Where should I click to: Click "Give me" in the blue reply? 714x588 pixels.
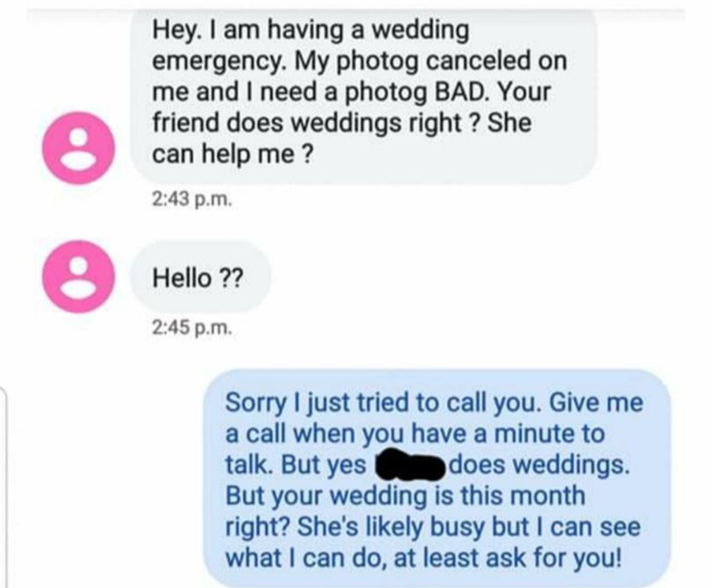(x=596, y=402)
